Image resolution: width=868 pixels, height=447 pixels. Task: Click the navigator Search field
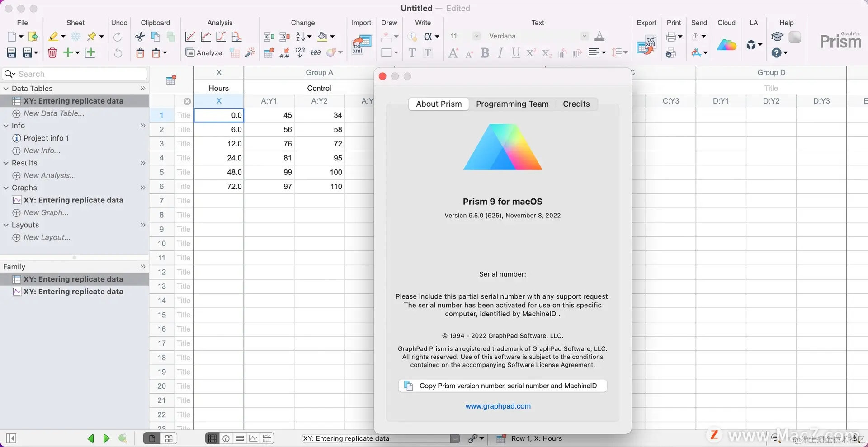click(75, 74)
